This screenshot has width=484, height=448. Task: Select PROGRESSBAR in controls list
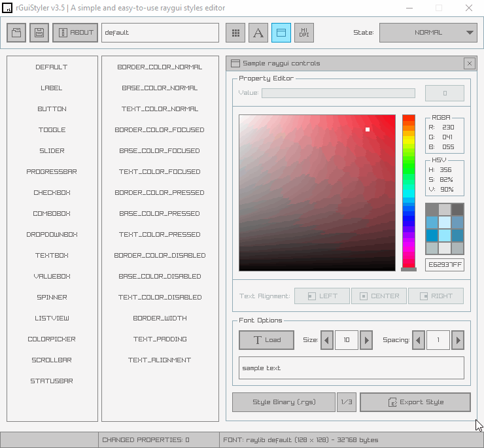(x=52, y=171)
